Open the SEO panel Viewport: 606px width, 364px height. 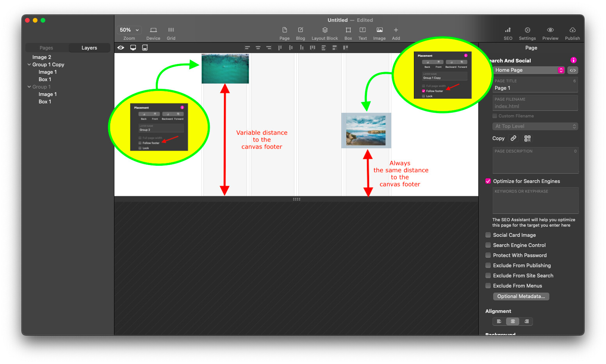point(508,30)
